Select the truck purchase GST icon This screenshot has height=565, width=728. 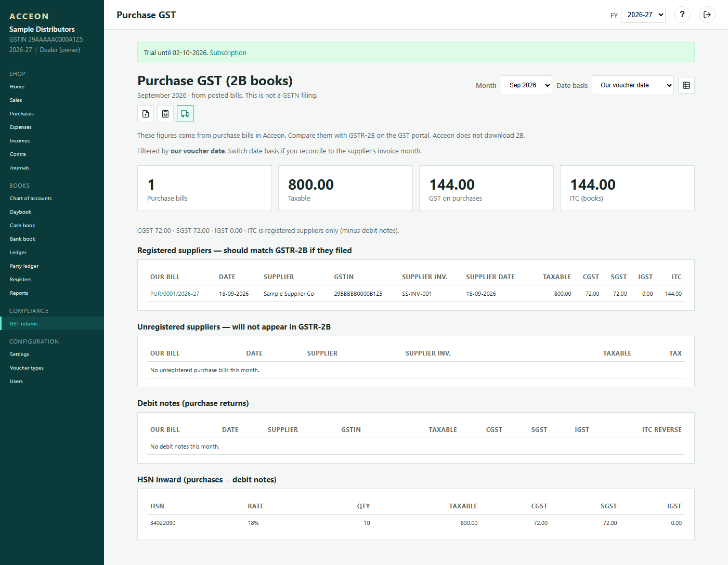[x=185, y=114]
